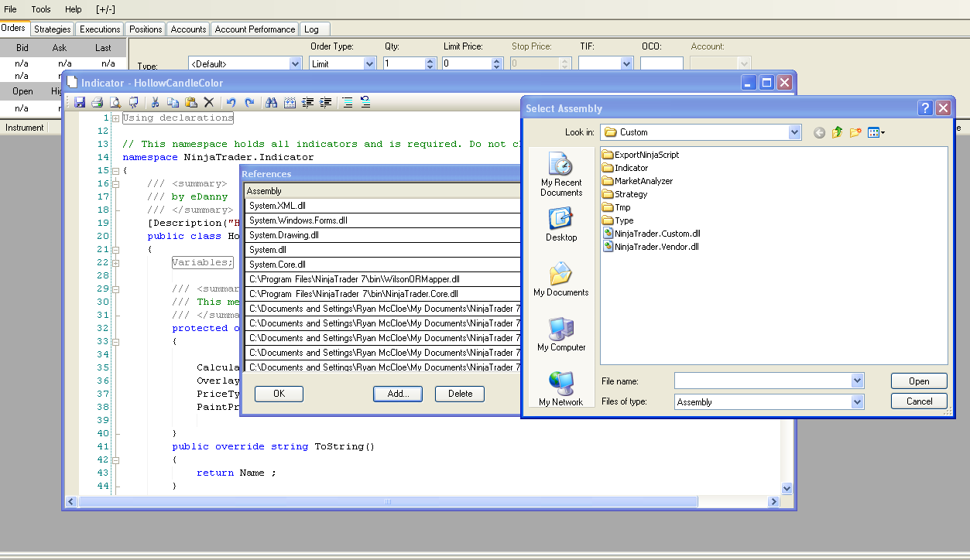Select the NinjaTrader.Custom.dll file

(651, 234)
